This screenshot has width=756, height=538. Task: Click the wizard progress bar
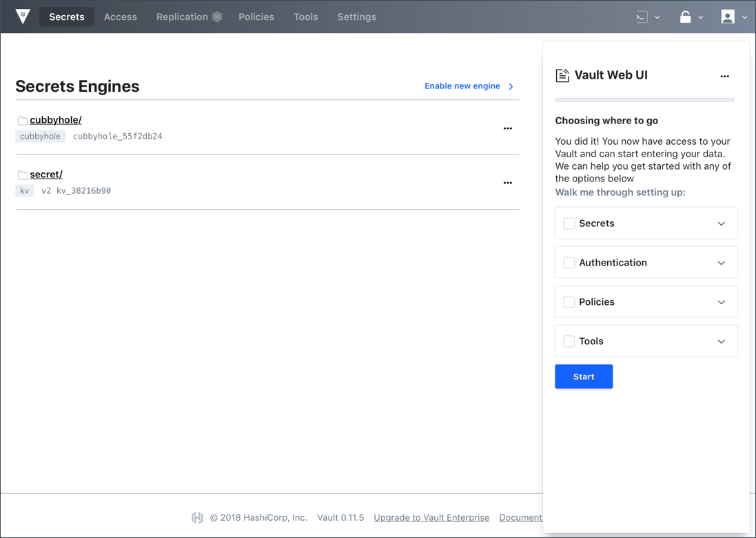pyautogui.click(x=644, y=100)
